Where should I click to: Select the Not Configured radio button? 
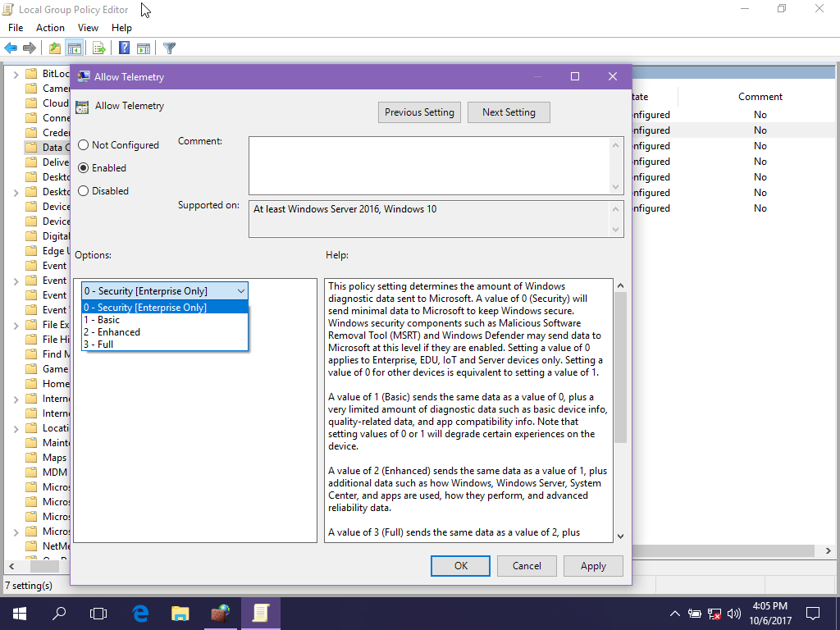[83, 145]
